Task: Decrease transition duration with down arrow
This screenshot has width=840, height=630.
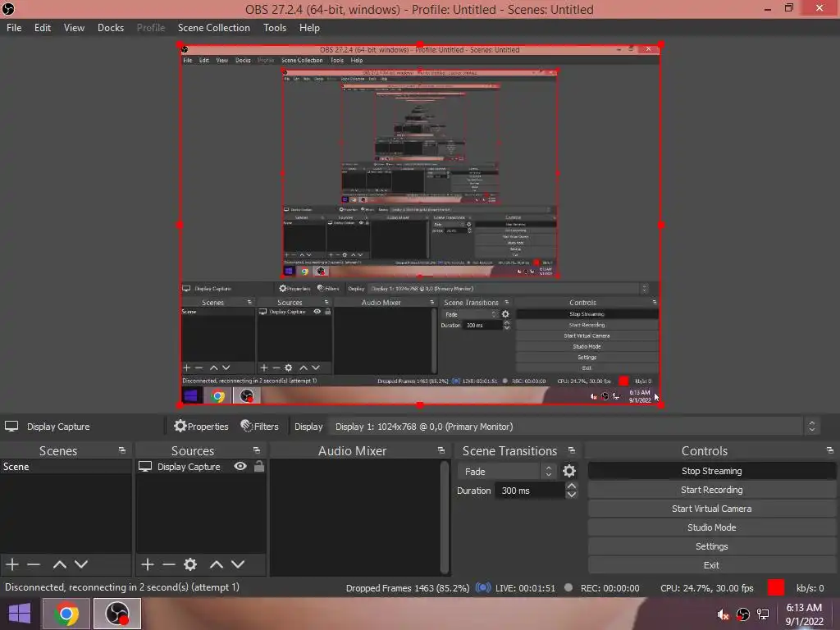Action: [572, 495]
